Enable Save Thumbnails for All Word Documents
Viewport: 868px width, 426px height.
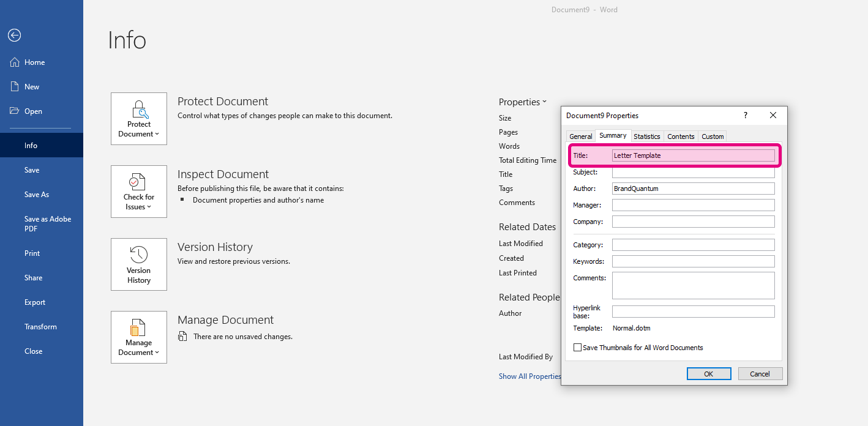577,348
